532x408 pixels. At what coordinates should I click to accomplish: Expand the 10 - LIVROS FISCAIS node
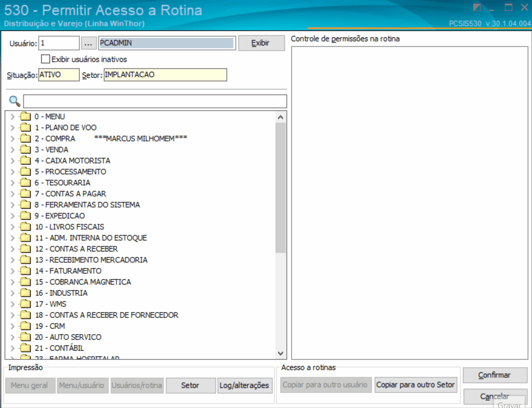(12, 227)
